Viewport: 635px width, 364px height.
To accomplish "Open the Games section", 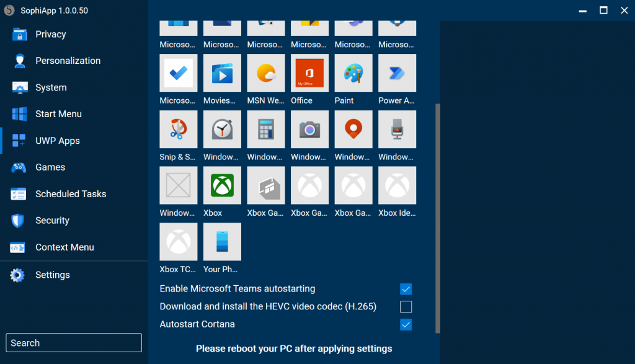I will (50, 167).
